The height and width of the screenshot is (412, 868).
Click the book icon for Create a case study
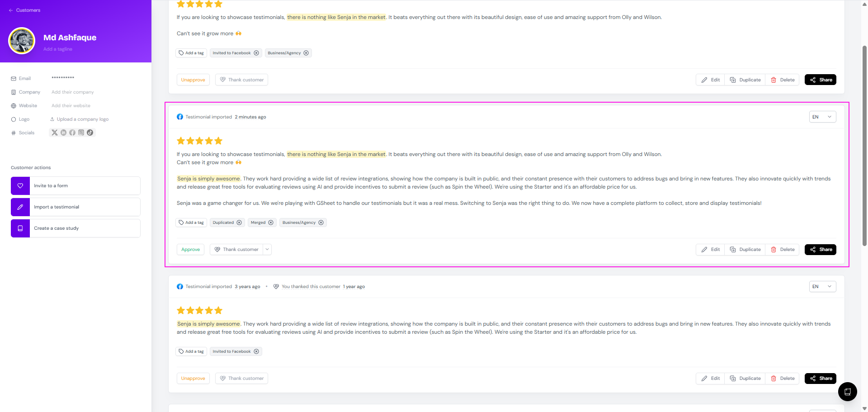(20, 228)
